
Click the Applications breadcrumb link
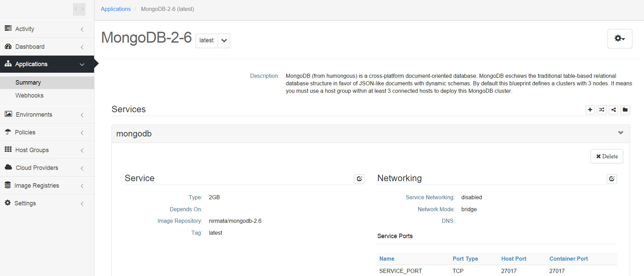(116, 9)
